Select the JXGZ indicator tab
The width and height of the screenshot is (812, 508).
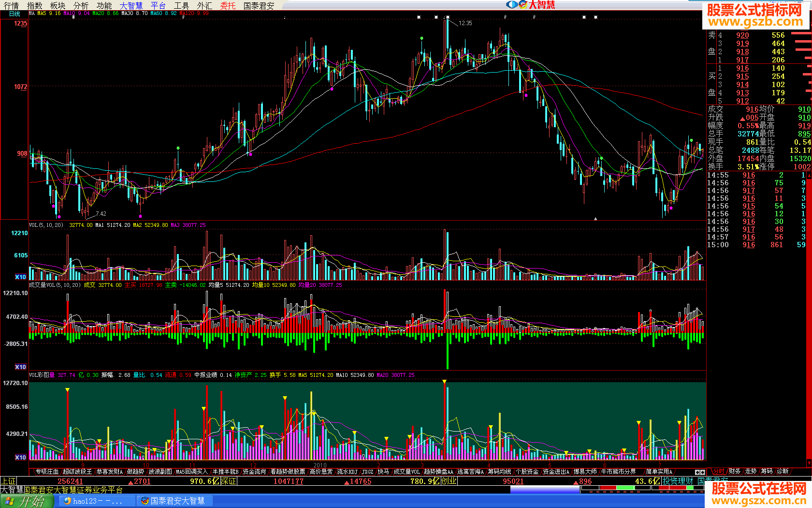point(368,471)
